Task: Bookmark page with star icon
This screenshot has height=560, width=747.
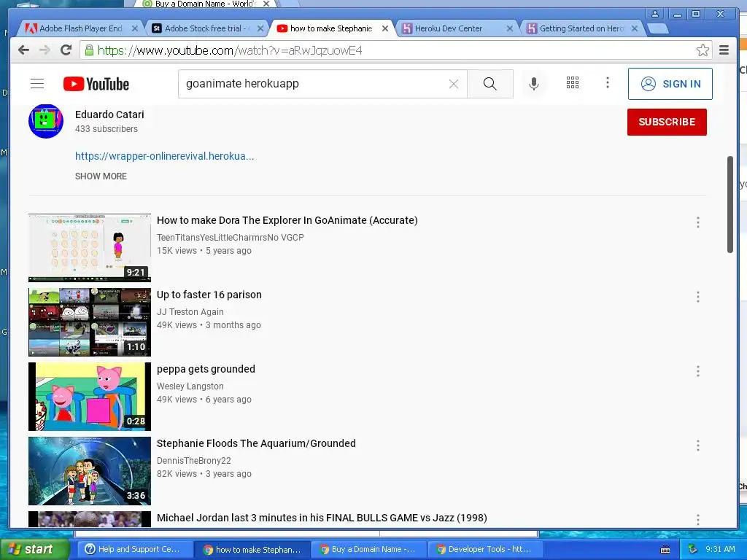Action: (703, 50)
